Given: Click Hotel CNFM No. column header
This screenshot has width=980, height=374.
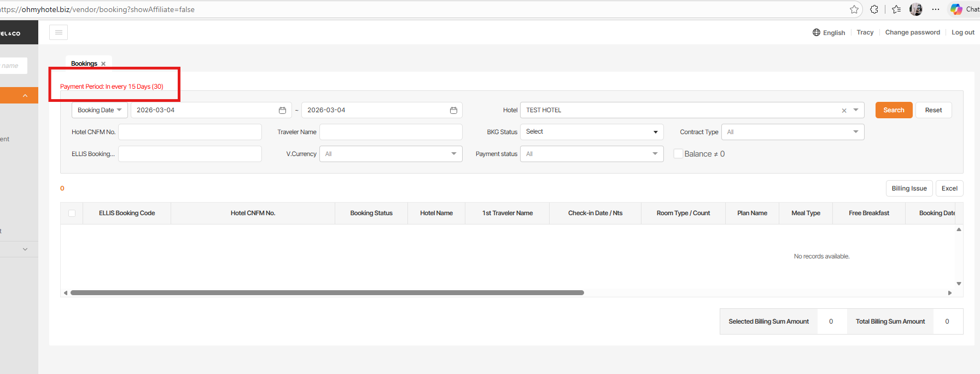Looking at the screenshot, I should point(253,213).
